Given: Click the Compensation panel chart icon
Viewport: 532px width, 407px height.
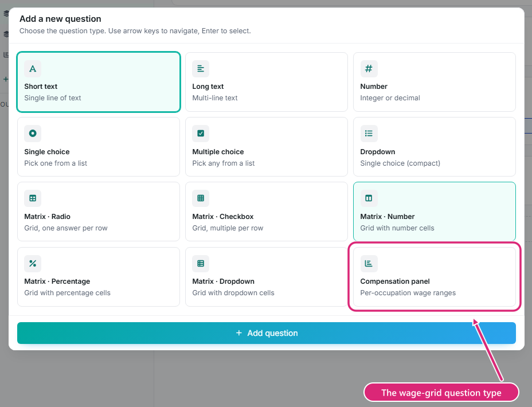Looking at the screenshot, I should point(369,264).
